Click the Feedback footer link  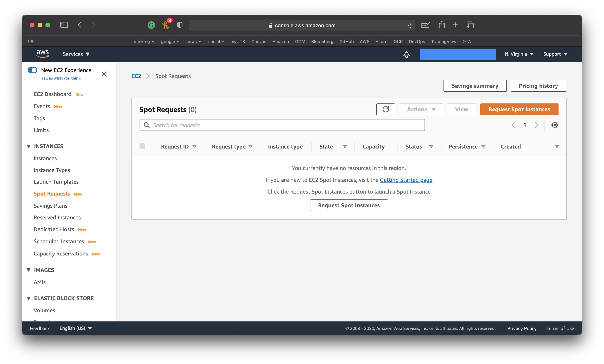(x=40, y=328)
